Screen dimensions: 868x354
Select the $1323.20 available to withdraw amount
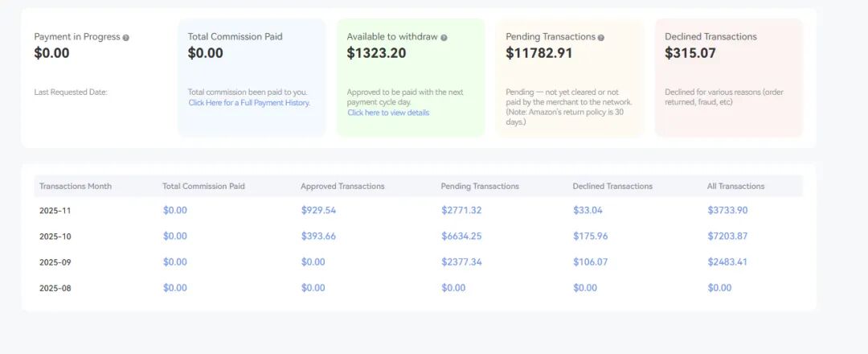pyautogui.click(x=376, y=54)
